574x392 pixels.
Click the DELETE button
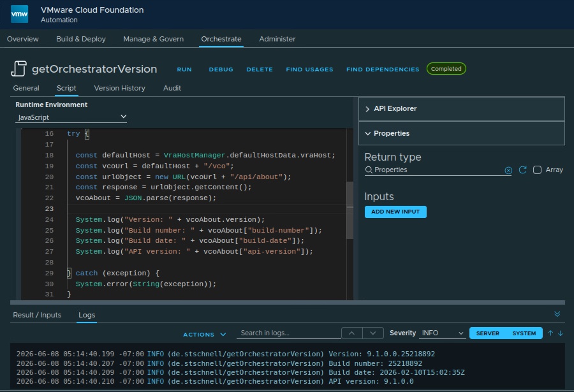(x=259, y=69)
